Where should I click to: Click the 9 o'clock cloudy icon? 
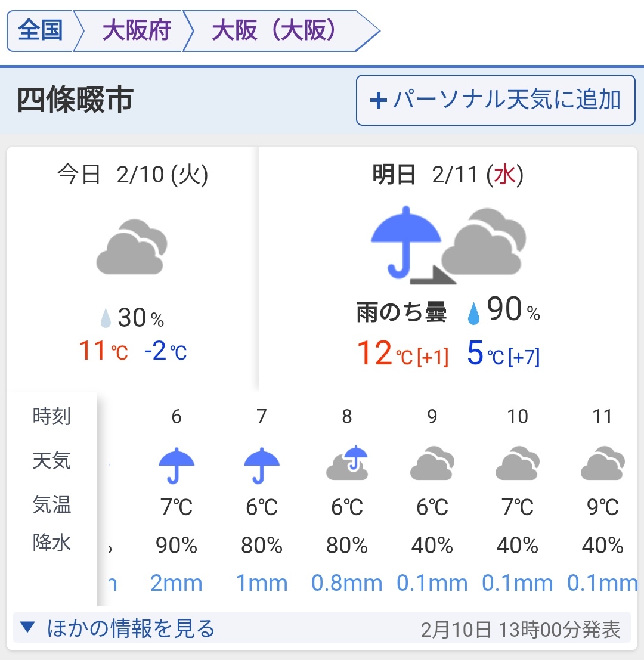(432, 464)
